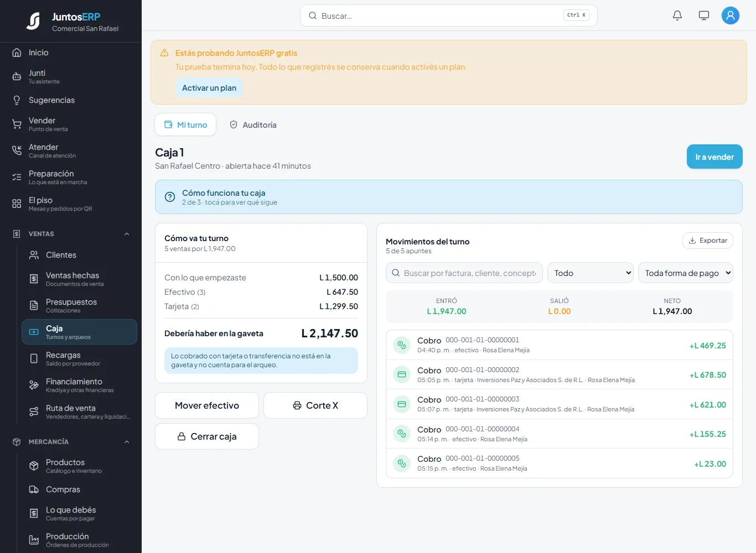The width and height of the screenshot is (756, 553).
Task: Switch to the Auditoría tab
Action: click(x=253, y=124)
